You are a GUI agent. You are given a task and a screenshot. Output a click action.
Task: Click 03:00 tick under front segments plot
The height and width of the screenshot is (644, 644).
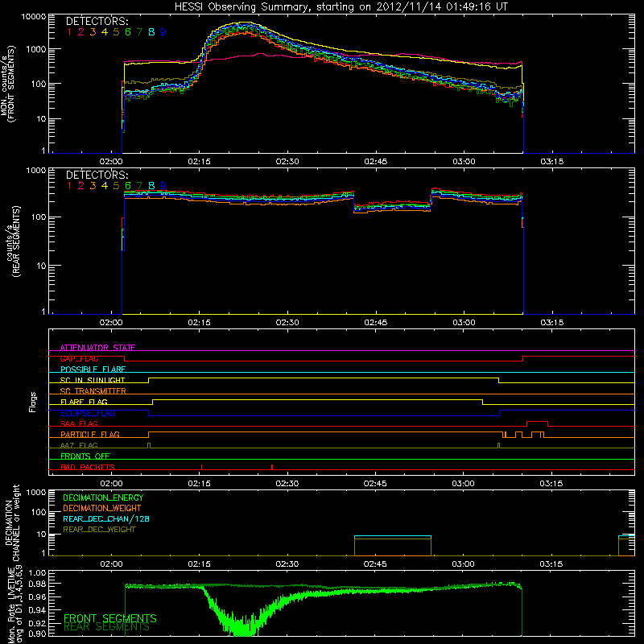click(464, 162)
